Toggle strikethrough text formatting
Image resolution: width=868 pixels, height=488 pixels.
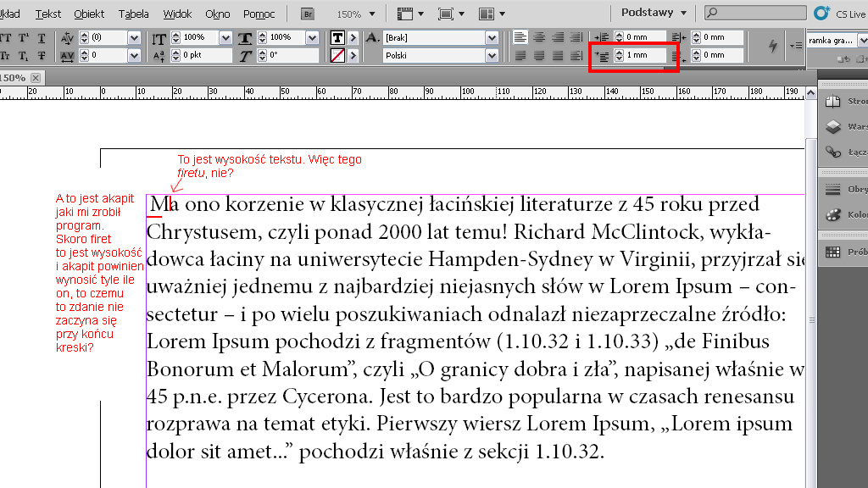pyautogui.click(x=42, y=56)
